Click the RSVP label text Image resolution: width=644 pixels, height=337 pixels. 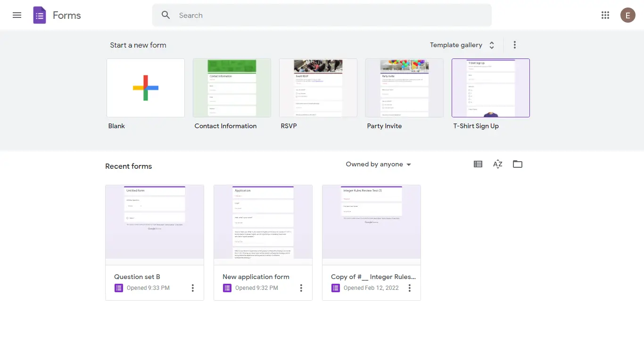click(x=289, y=126)
